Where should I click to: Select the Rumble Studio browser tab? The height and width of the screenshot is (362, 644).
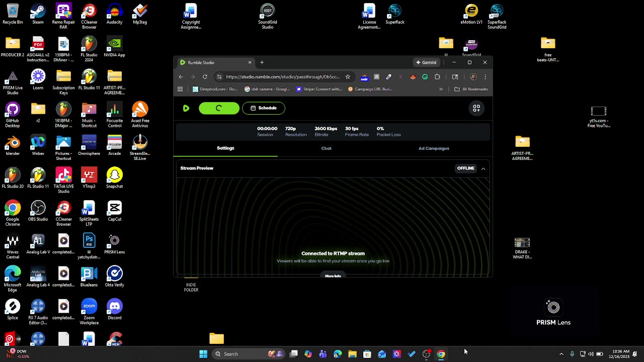click(x=215, y=62)
